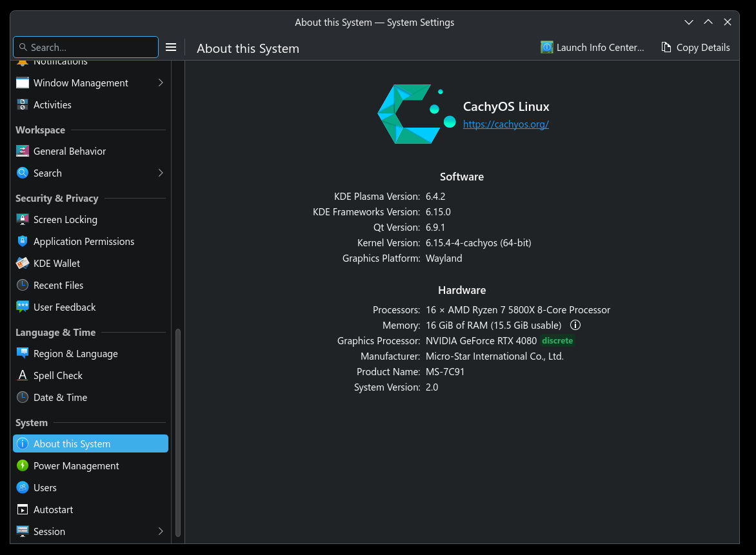
Task: Click the Date & Time clock icon
Action: 23,398
